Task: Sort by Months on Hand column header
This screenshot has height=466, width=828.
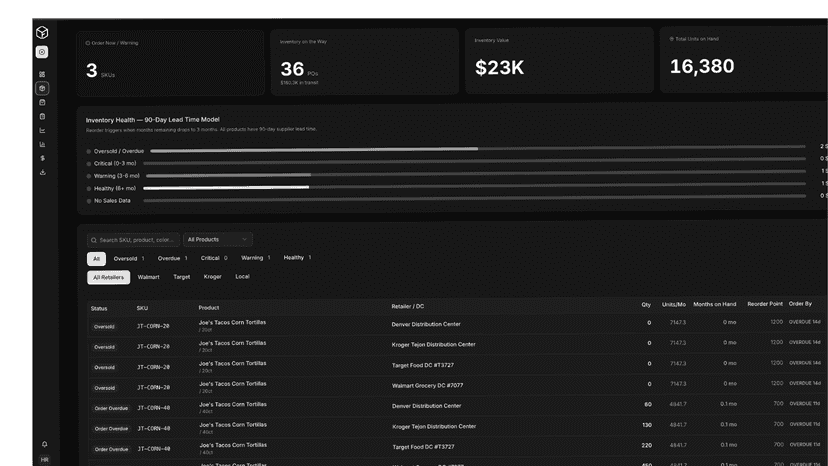Action: [x=714, y=304]
